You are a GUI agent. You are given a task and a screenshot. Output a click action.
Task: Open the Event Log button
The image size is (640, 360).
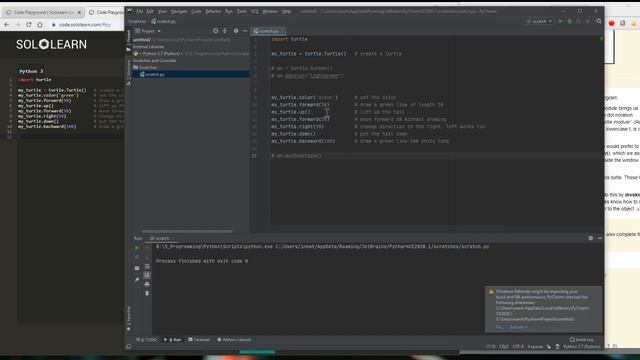(x=582, y=340)
